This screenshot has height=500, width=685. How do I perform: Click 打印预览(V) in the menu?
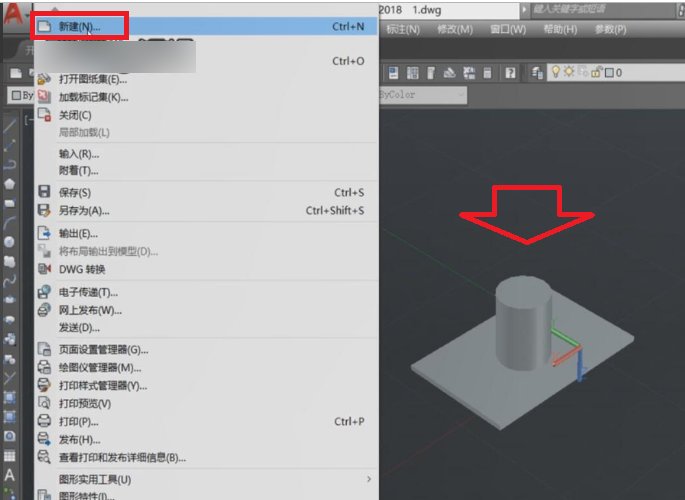tap(85, 403)
